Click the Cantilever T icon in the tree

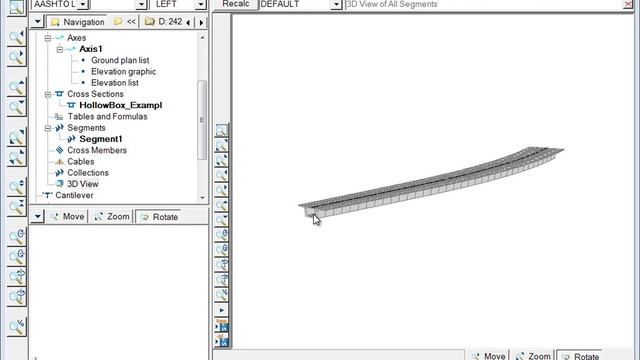tap(47, 195)
